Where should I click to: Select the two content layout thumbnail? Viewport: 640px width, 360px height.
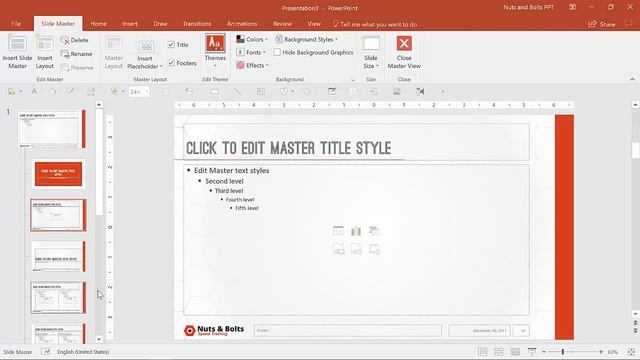tap(58, 298)
